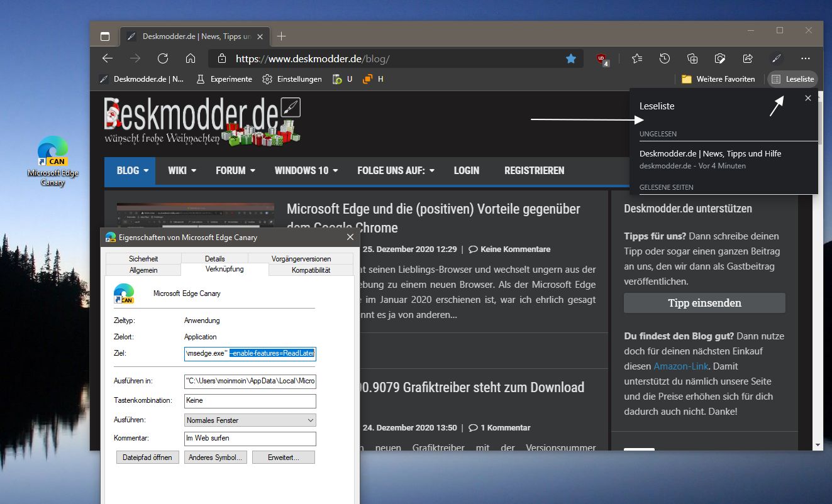Click Dateipfad öffnen button
Viewport: 832px width, 504px height.
click(148, 457)
